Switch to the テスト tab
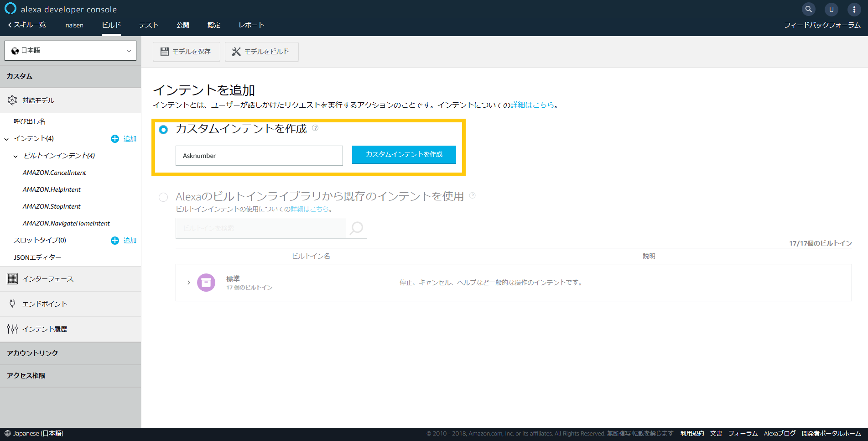Viewport: 868px width, 441px height. [148, 25]
